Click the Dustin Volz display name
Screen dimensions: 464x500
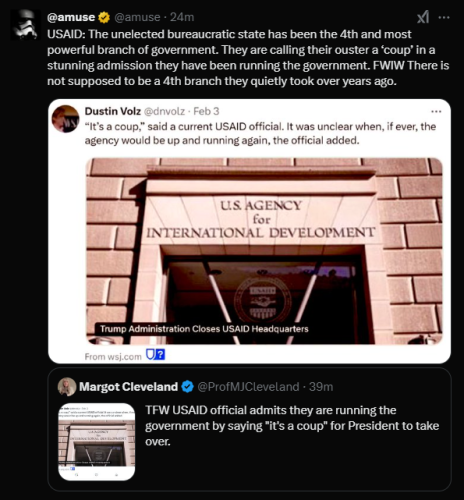click(113, 111)
